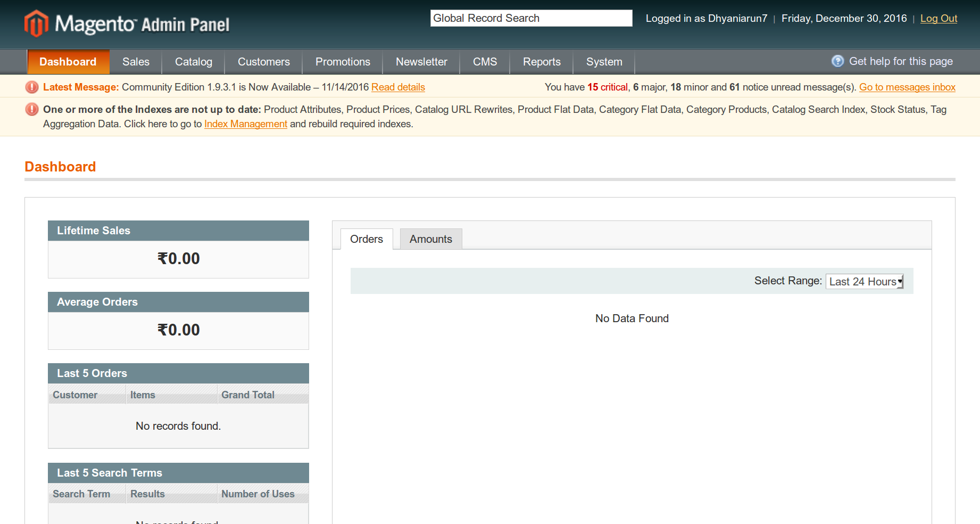Click the Items column header
This screenshot has height=524, width=980.
click(172, 395)
